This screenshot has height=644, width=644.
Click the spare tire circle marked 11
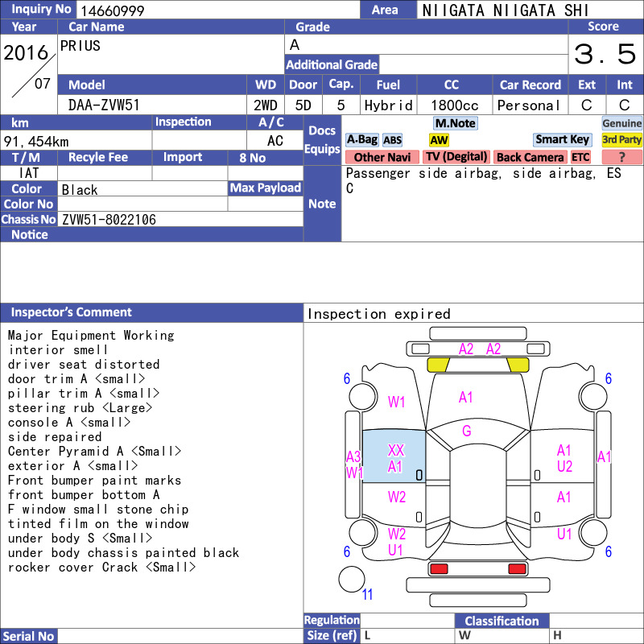coord(352,579)
